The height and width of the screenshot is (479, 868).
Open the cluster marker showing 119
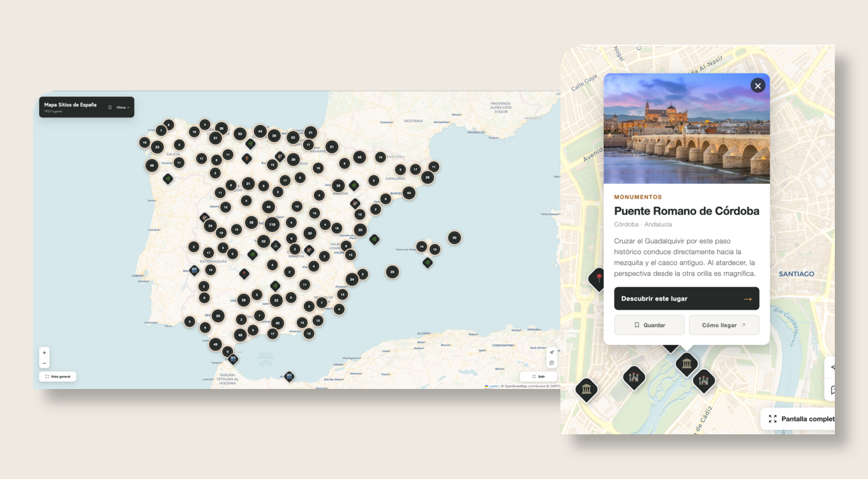272,225
